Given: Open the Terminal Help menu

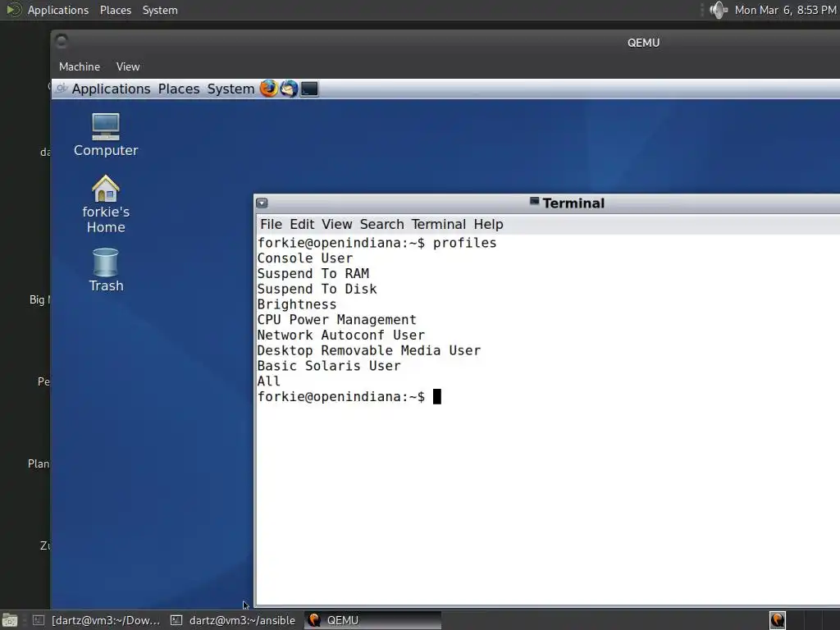Looking at the screenshot, I should pyautogui.click(x=488, y=225).
